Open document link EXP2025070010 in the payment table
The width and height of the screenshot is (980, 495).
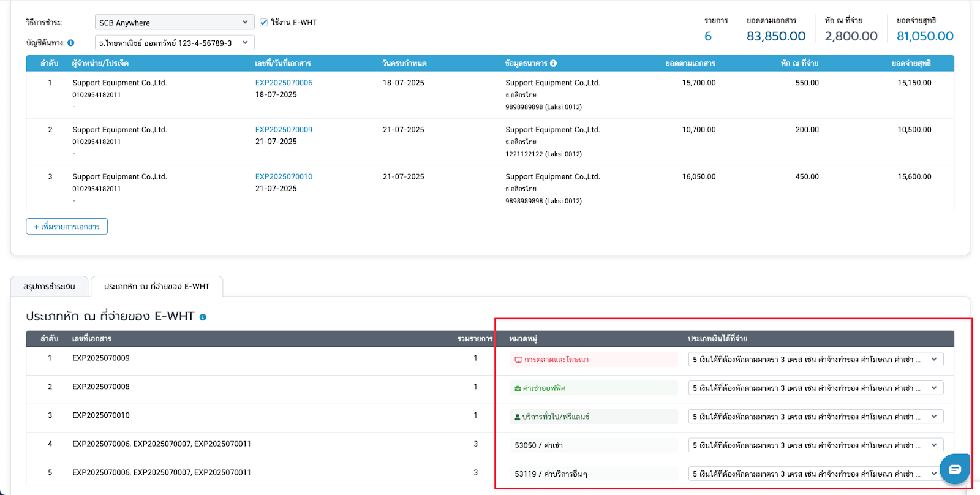284,177
